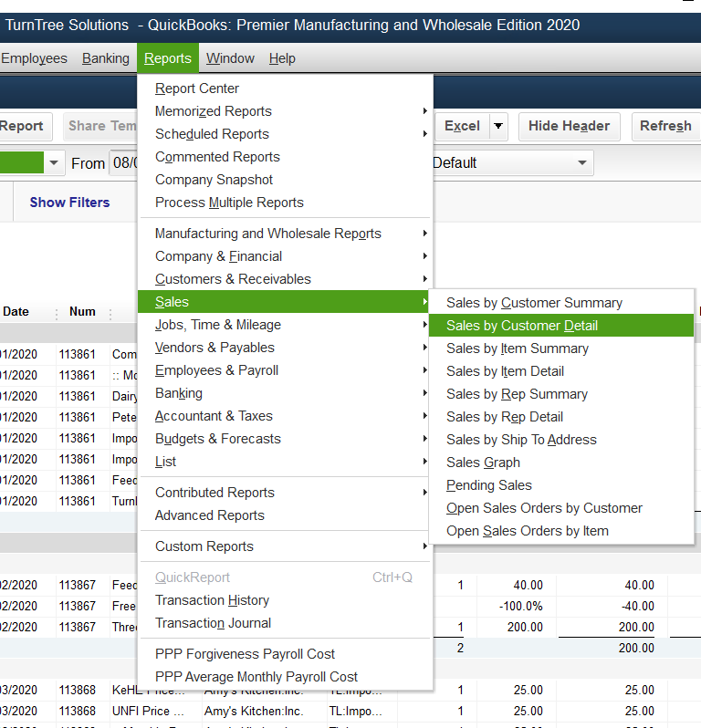This screenshot has width=701, height=728.
Task: Expand the Memorized Reports submenu
Action: pyautogui.click(x=214, y=111)
